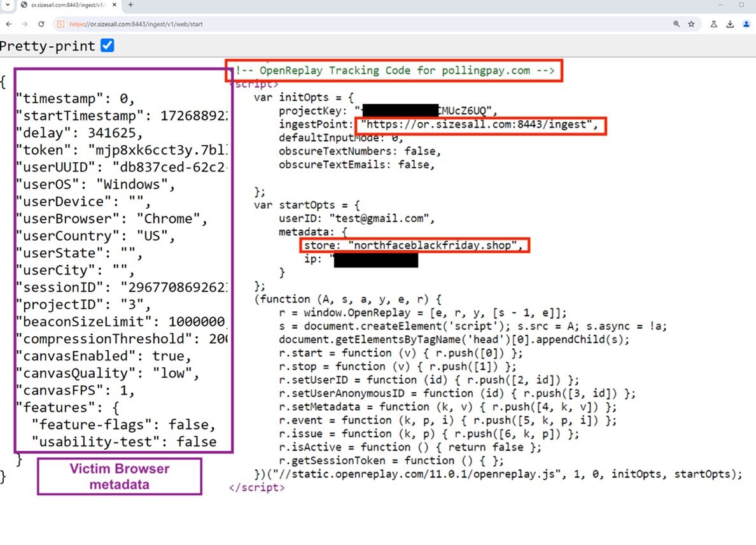Screen dimensions: 756x545
Task: Uncheck the Pretty-print checkbox
Action: click(108, 46)
